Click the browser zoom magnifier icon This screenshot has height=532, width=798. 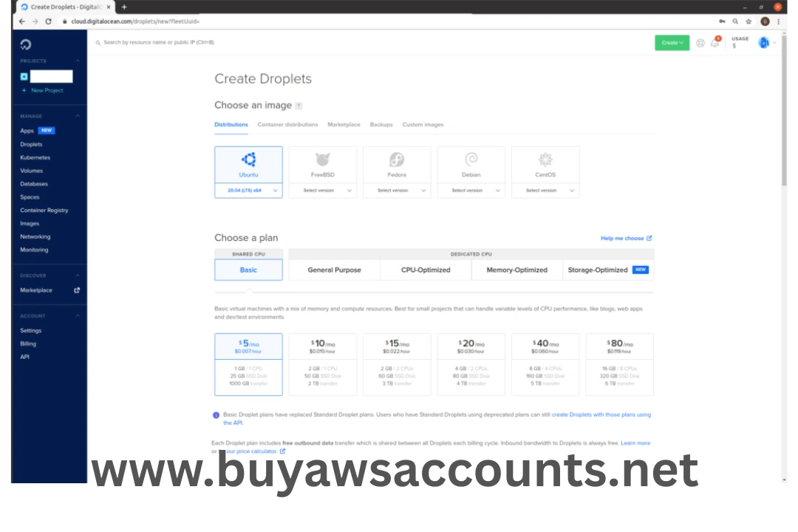(x=735, y=21)
